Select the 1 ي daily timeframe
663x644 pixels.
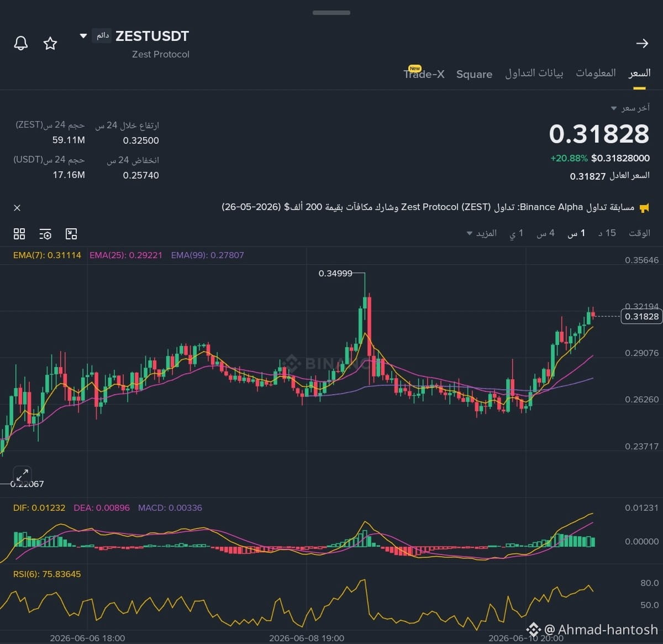click(x=516, y=233)
